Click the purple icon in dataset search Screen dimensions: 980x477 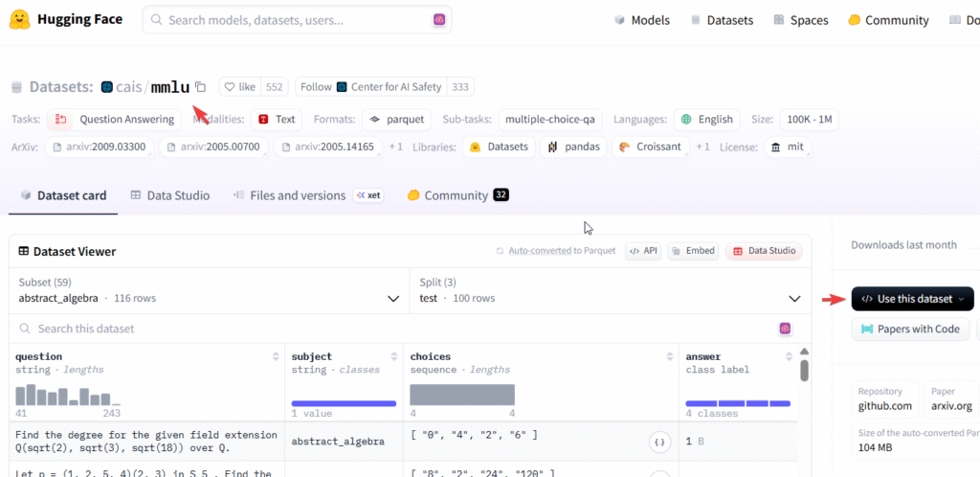[785, 329]
